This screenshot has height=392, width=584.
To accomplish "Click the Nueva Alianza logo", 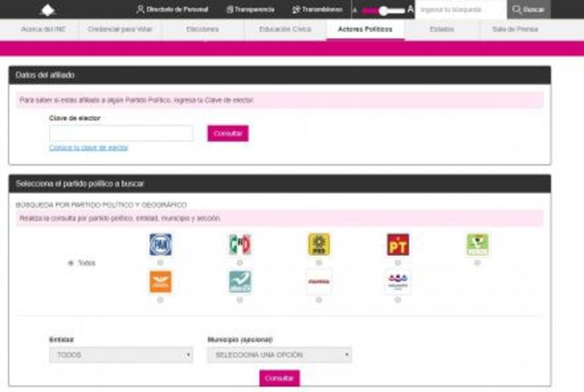I will click(240, 282).
